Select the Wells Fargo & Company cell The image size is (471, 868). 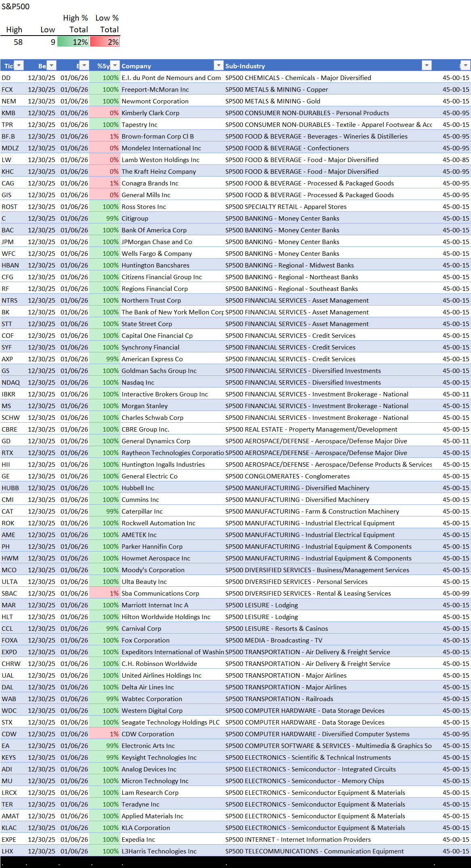tap(172, 253)
